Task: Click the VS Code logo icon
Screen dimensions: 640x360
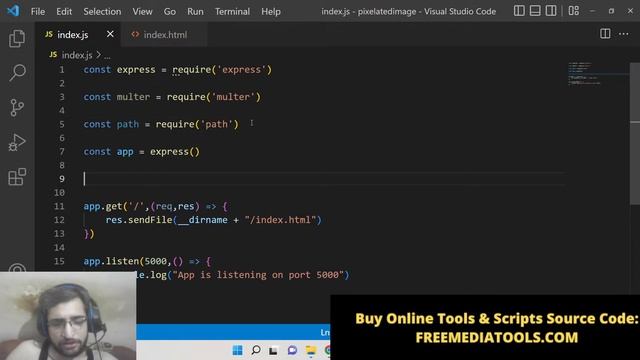Action: point(13,11)
